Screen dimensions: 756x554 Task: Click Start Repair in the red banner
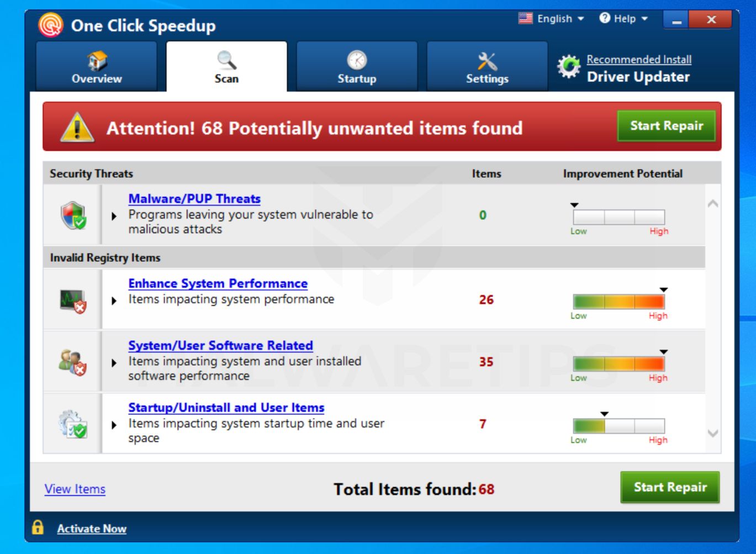click(667, 126)
